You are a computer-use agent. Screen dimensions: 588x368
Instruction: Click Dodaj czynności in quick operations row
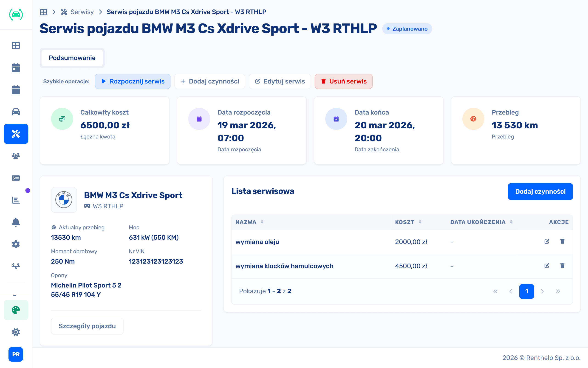[210, 81]
